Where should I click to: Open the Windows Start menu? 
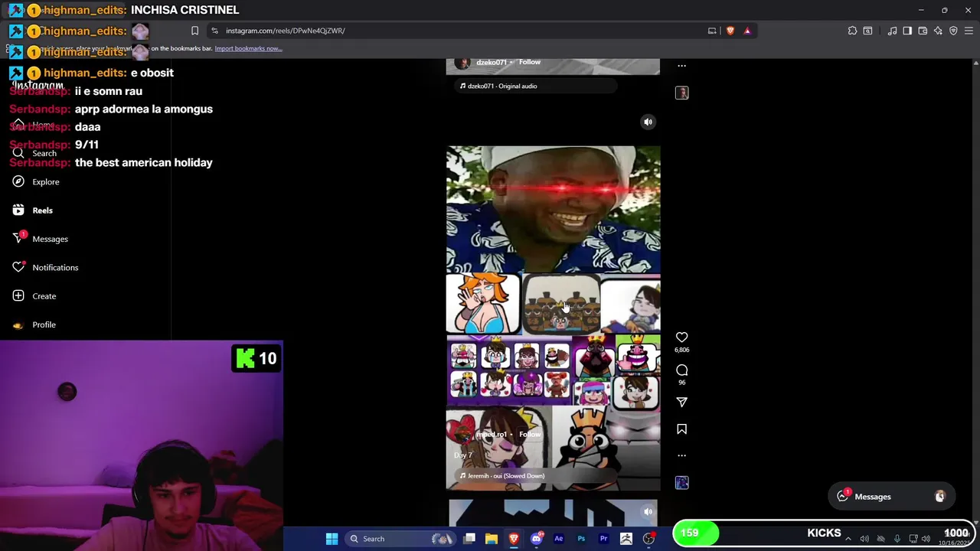[x=332, y=539]
